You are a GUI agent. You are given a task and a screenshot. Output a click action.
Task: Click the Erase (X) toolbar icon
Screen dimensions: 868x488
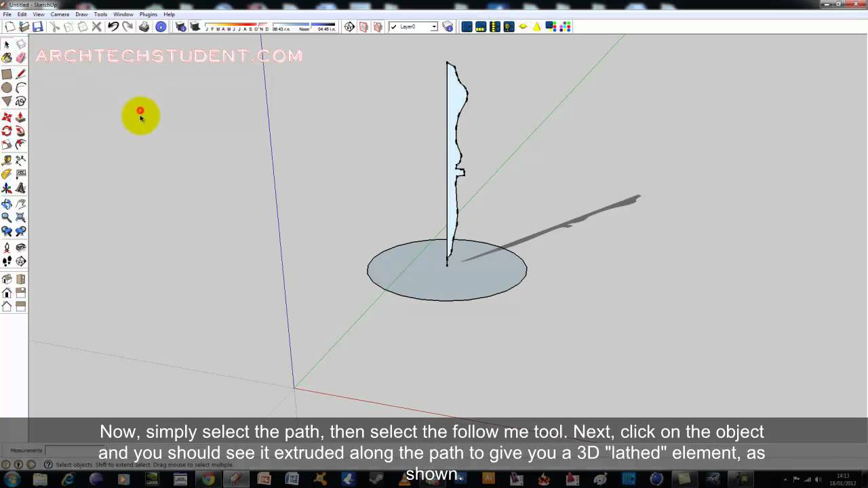tap(96, 27)
